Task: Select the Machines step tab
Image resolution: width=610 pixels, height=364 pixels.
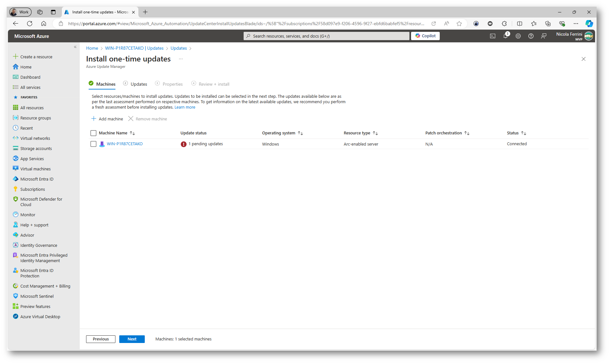Action: coord(106,84)
